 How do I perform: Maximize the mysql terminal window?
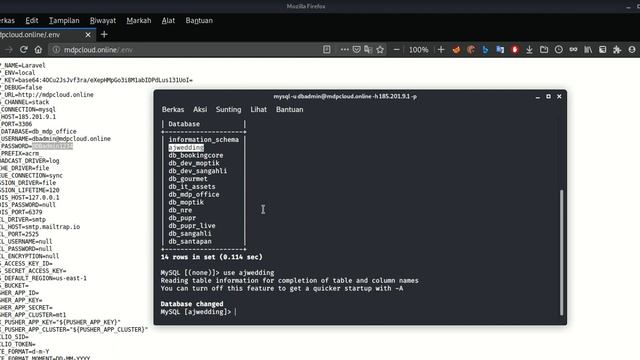(x=548, y=96)
